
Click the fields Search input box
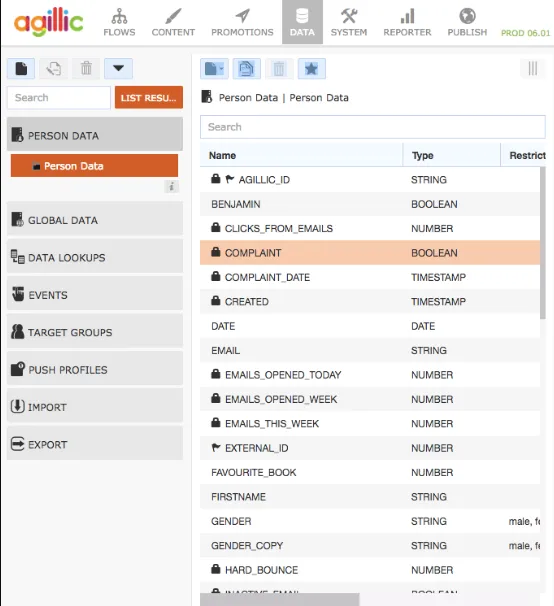coord(373,127)
